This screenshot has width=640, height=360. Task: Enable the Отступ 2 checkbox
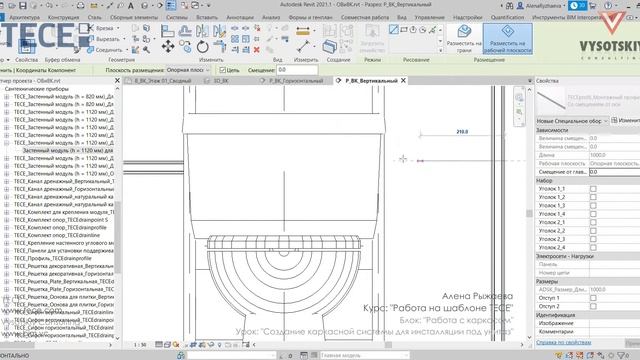point(593,306)
